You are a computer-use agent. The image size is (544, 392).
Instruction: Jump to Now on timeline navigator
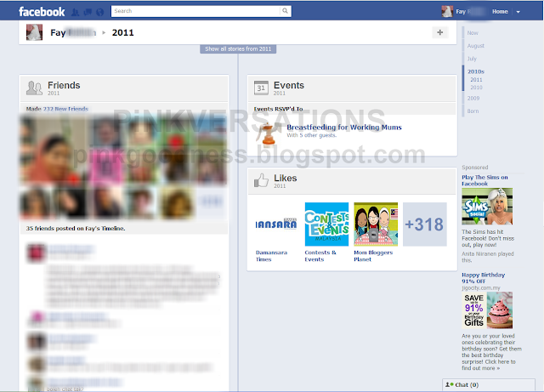pos(473,33)
